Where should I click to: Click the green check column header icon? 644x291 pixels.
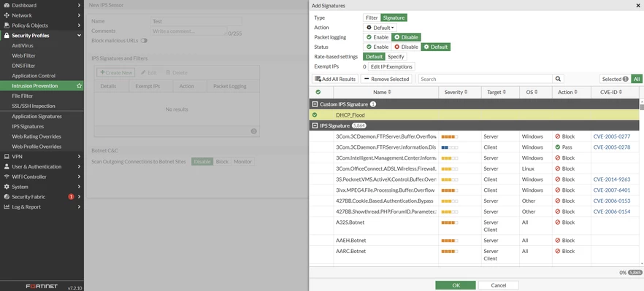(x=318, y=93)
